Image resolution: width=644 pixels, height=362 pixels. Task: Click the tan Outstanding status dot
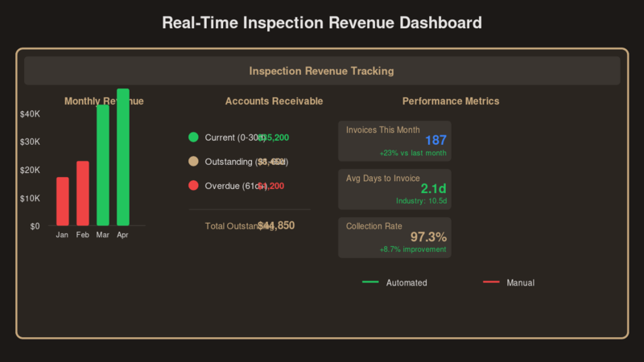(x=193, y=162)
